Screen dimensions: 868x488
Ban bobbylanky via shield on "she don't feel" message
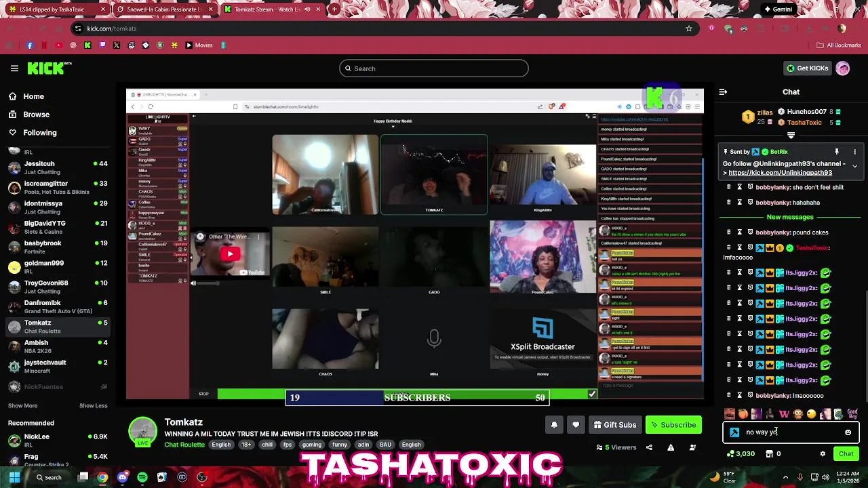click(x=750, y=187)
